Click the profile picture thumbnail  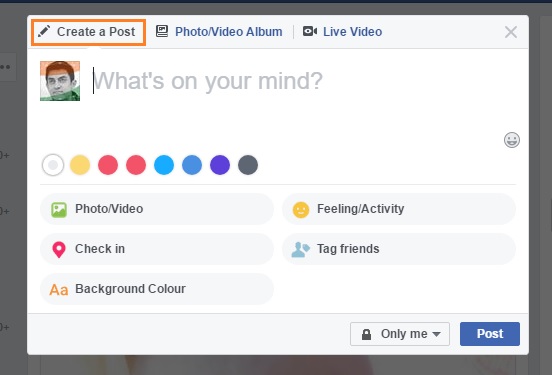60,81
